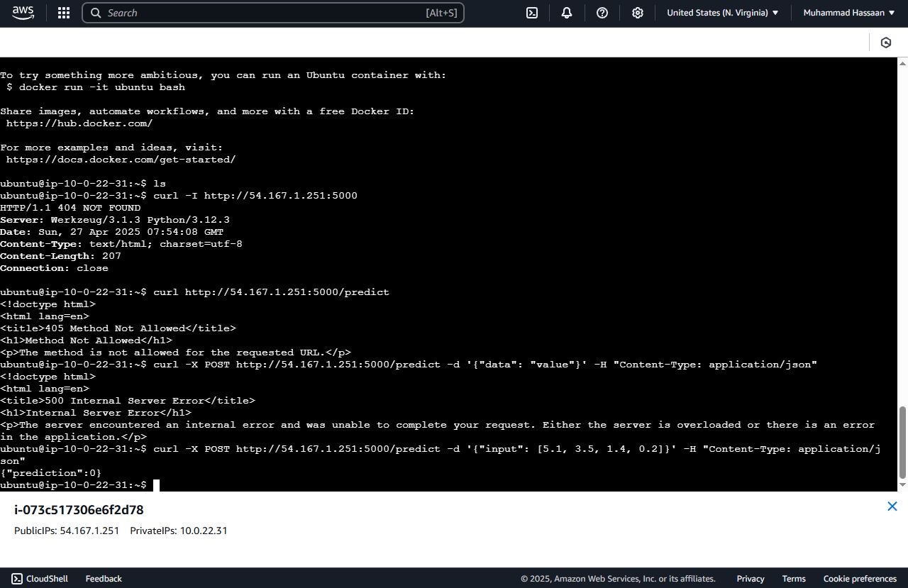Open the Terms link
The width and height of the screenshot is (908, 588).
(x=794, y=579)
